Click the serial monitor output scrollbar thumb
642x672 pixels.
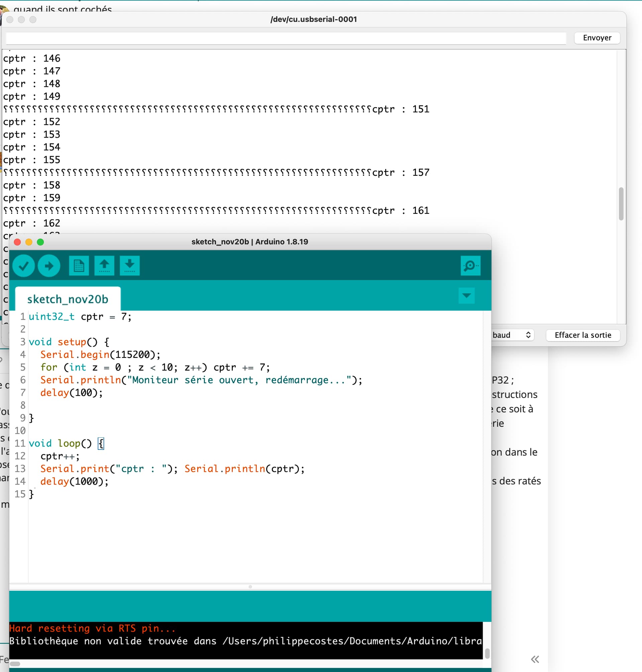(621, 204)
